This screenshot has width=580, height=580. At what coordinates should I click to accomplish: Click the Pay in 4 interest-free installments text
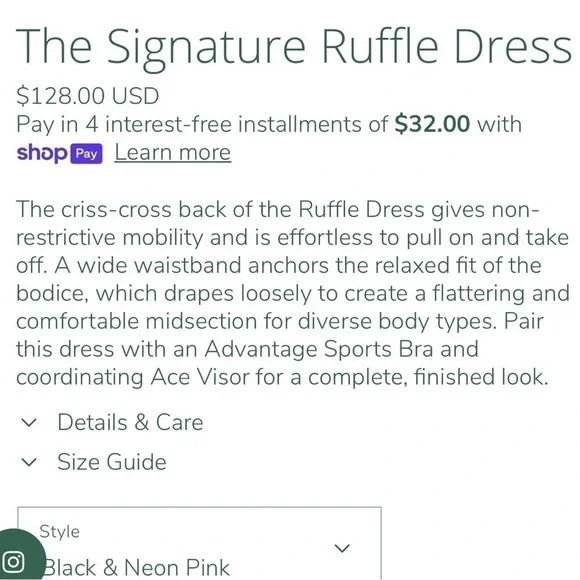[202, 124]
